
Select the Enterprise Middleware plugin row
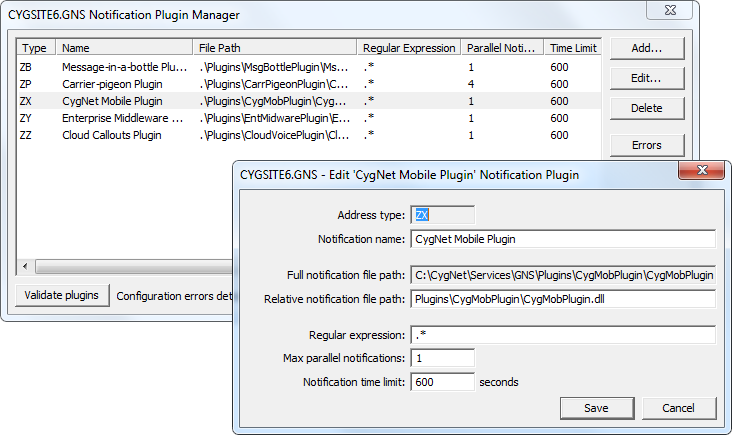point(309,118)
